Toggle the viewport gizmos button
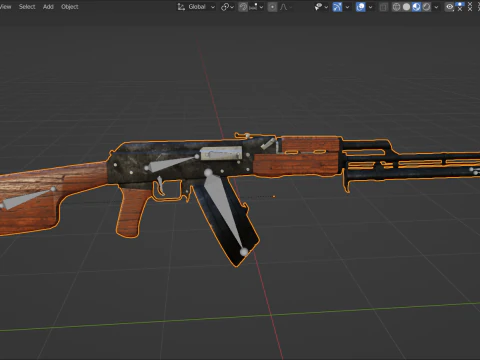Image resolution: width=480 pixels, height=360 pixels. pyautogui.click(x=337, y=7)
